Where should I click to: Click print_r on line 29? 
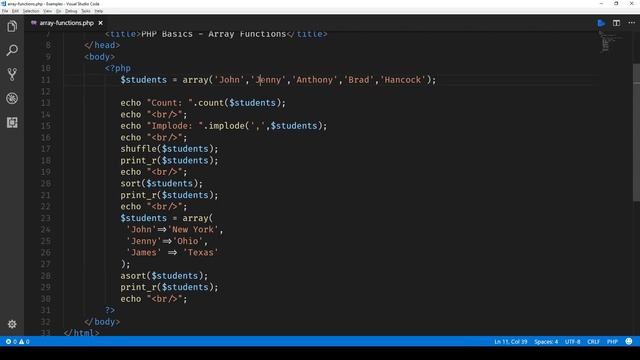pyautogui.click(x=138, y=287)
